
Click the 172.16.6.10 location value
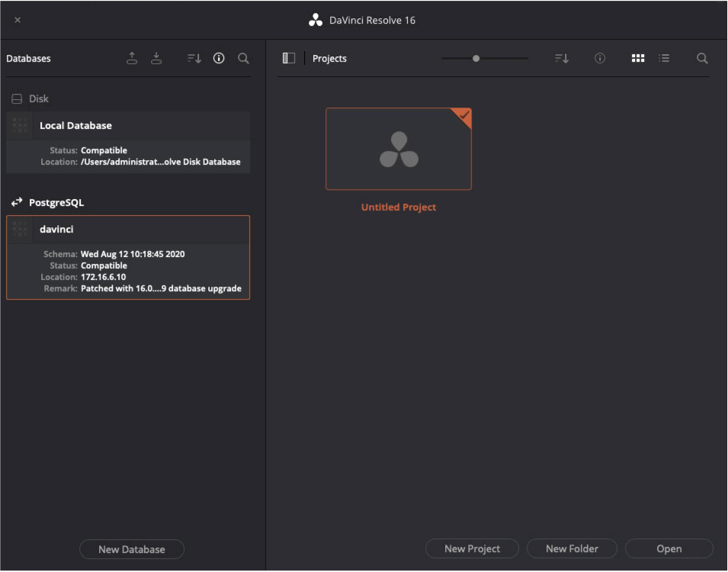(103, 277)
